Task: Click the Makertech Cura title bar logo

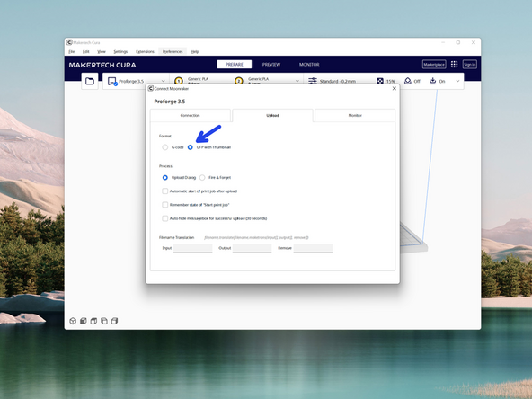Action: click(x=69, y=42)
